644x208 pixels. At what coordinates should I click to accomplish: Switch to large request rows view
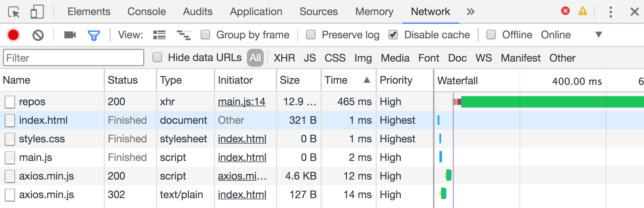click(x=159, y=35)
